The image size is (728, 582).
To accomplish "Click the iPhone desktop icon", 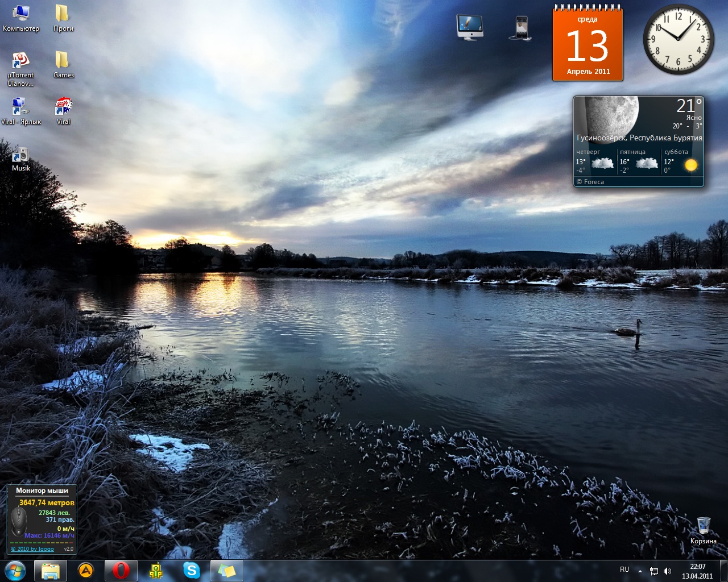I will tap(521, 28).
